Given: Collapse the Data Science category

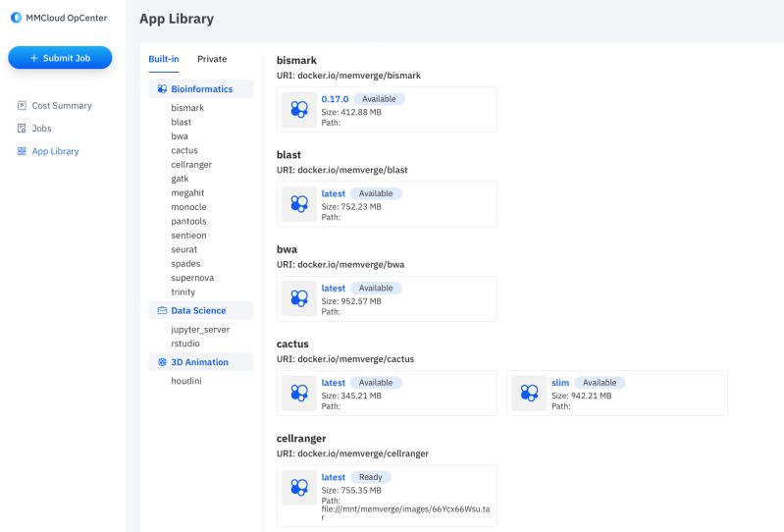Looking at the screenshot, I should click(201, 310).
